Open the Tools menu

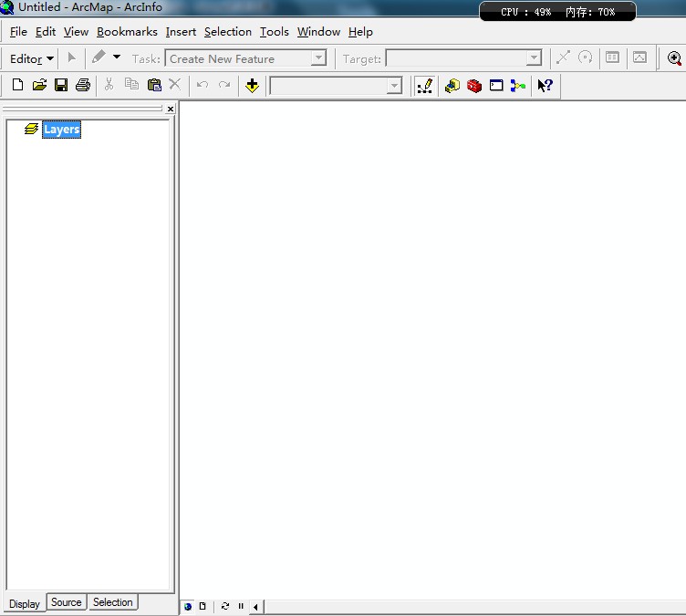pyautogui.click(x=275, y=32)
